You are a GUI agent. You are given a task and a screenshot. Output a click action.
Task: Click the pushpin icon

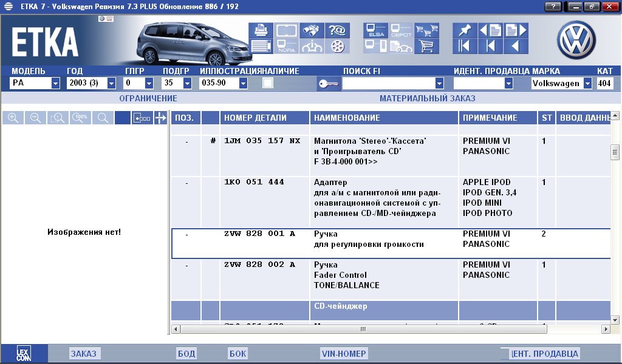[465, 30]
